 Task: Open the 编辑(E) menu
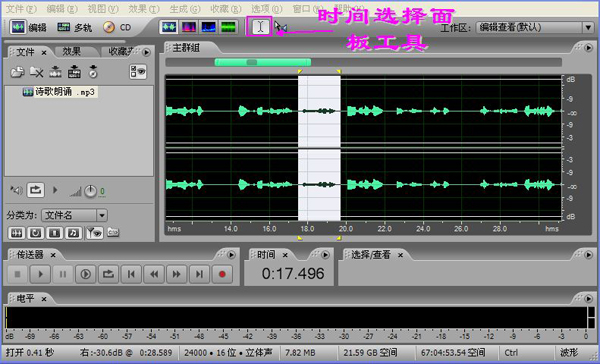62,8
